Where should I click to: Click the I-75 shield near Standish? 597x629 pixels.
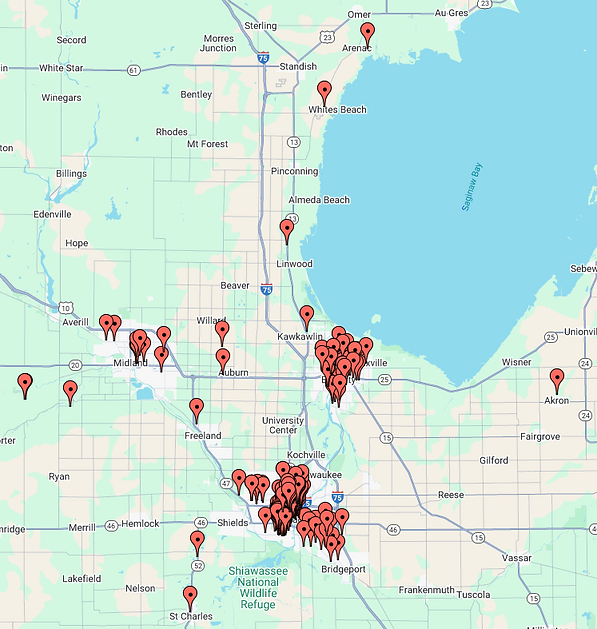pyautogui.click(x=263, y=57)
